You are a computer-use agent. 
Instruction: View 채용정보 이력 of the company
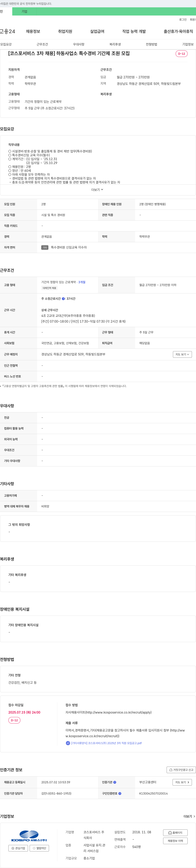175,841
